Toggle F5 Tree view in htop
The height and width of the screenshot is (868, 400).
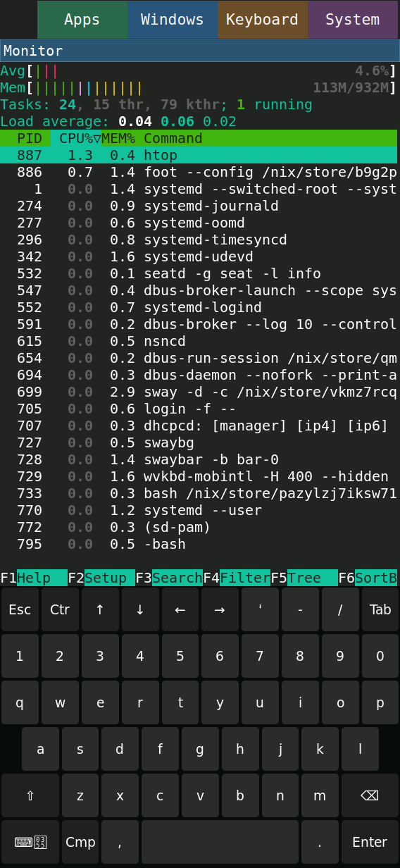(304, 578)
